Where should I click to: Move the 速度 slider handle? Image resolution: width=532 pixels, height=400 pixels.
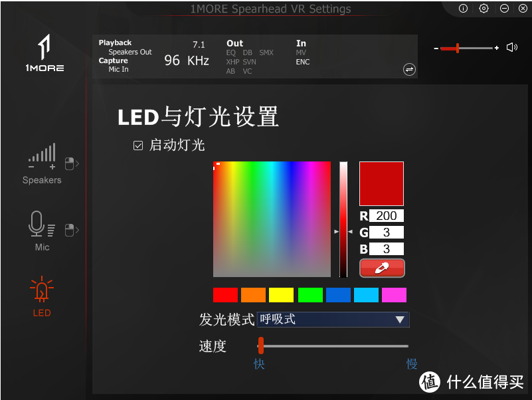(260, 346)
